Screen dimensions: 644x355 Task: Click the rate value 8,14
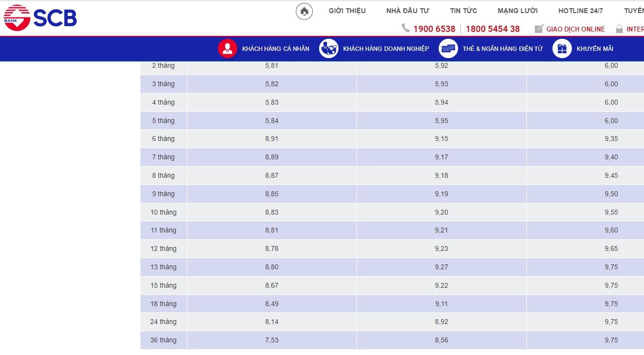tap(272, 322)
